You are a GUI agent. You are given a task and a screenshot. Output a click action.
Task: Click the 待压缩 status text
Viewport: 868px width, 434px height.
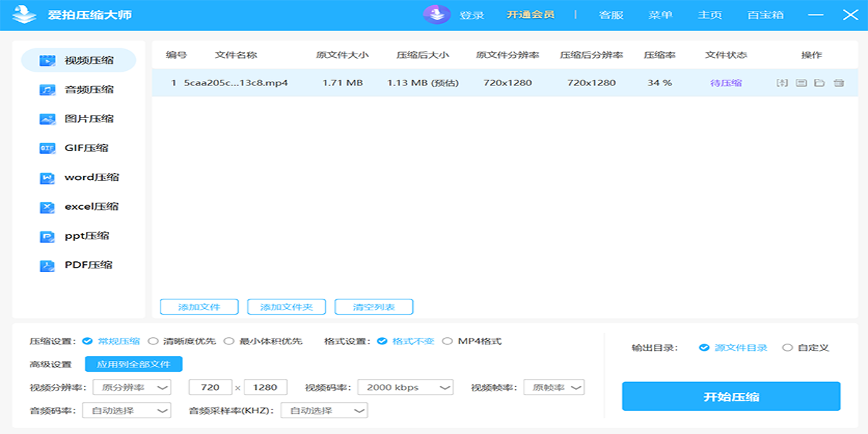tap(726, 83)
